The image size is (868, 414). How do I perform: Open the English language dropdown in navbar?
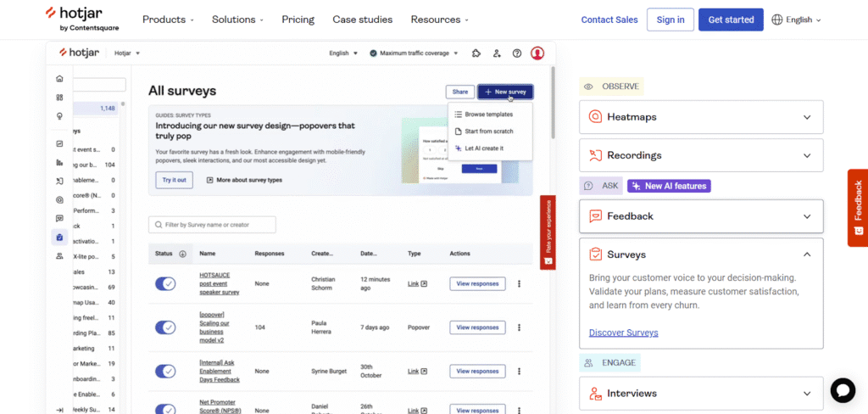[x=797, y=20]
